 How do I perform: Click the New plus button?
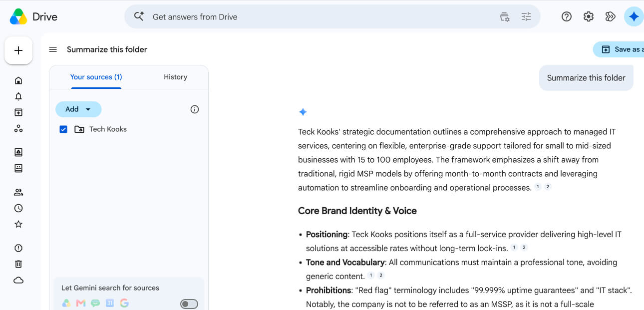18,50
